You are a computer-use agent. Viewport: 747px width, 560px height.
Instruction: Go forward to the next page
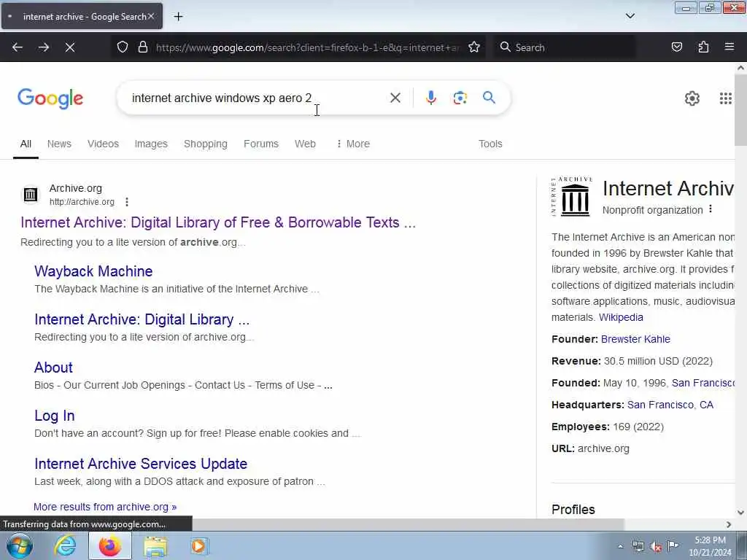click(43, 47)
